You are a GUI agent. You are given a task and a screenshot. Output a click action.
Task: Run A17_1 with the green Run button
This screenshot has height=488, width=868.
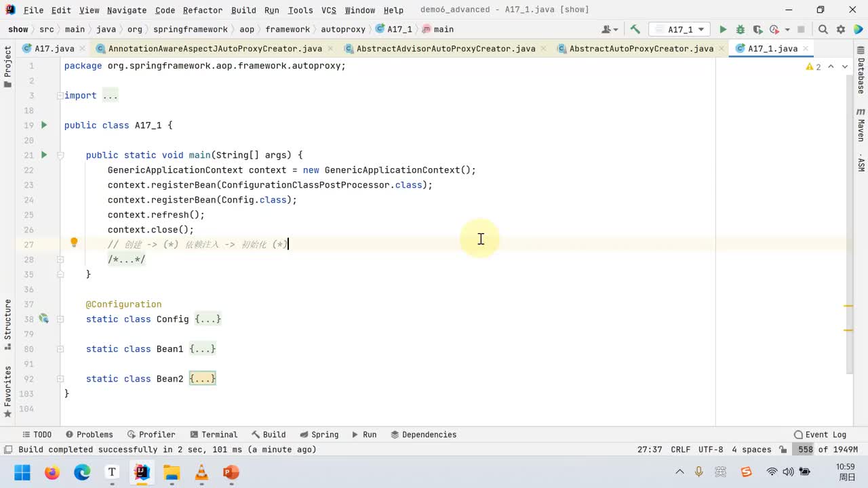[723, 30]
